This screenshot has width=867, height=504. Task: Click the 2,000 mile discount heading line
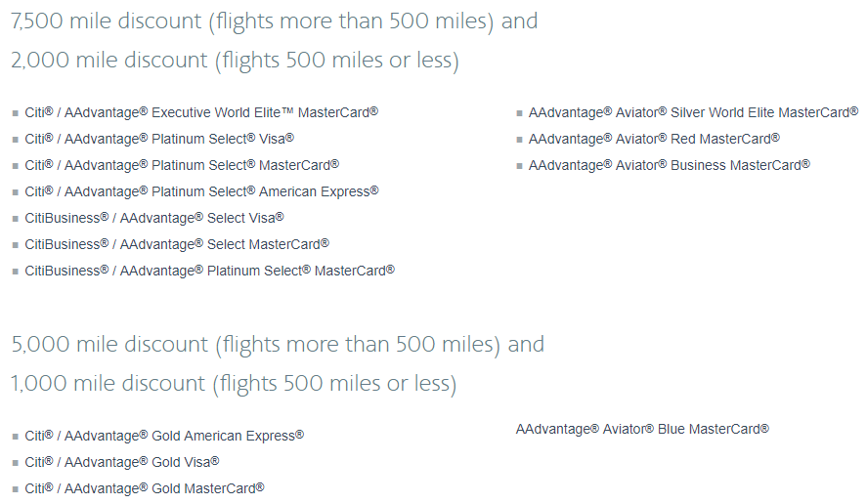235,61
